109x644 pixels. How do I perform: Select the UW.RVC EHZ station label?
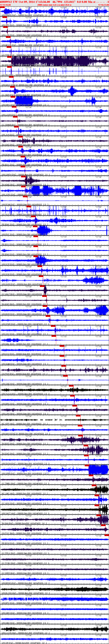pos(25,234)
